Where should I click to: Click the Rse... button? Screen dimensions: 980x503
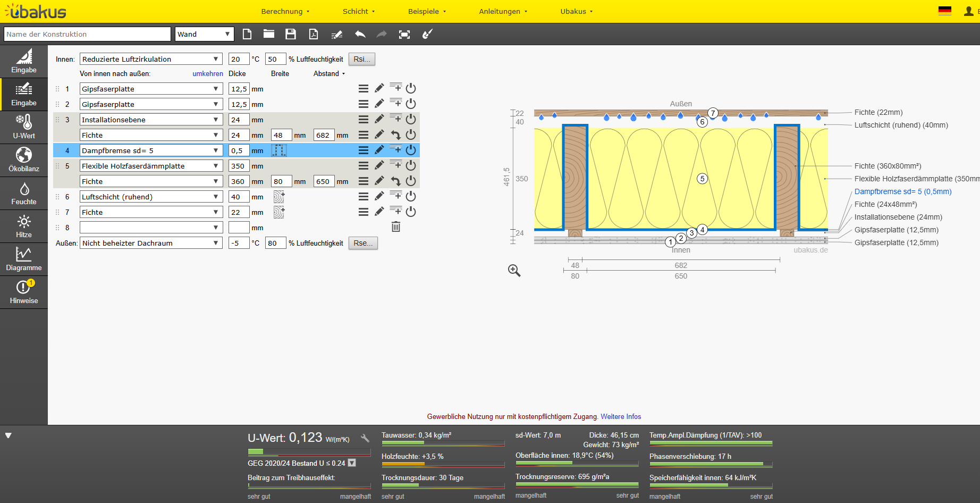pyautogui.click(x=363, y=243)
